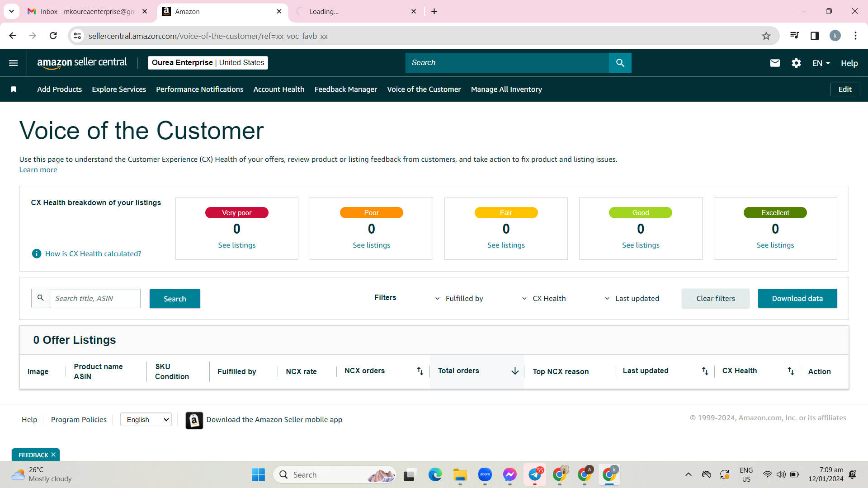868x488 pixels.
Task: Click Clear filters button
Action: pos(715,299)
